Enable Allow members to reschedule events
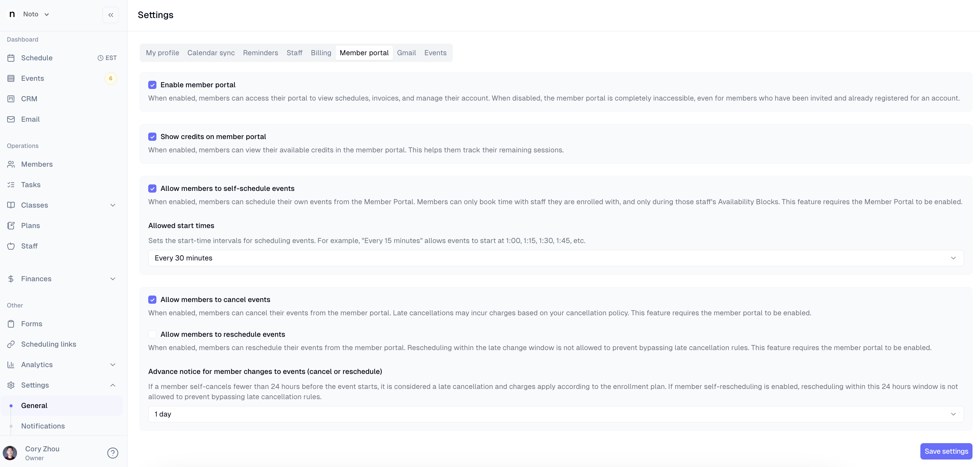This screenshot has width=980, height=467. click(x=152, y=334)
